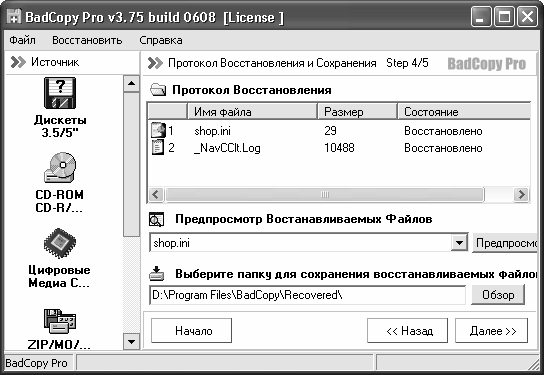
Task: Click the _NavCClt.Log document icon in row 2
Action: pos(158,147)
